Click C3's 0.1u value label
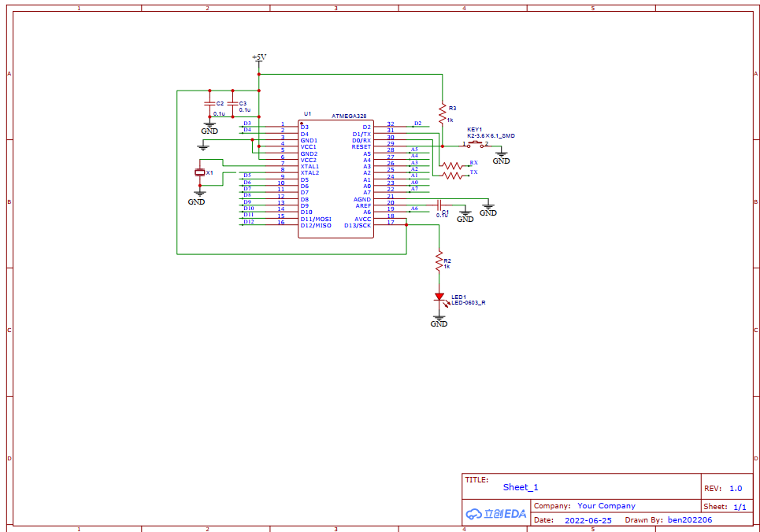The image size is (760, 532). click(x=245, y=110)
